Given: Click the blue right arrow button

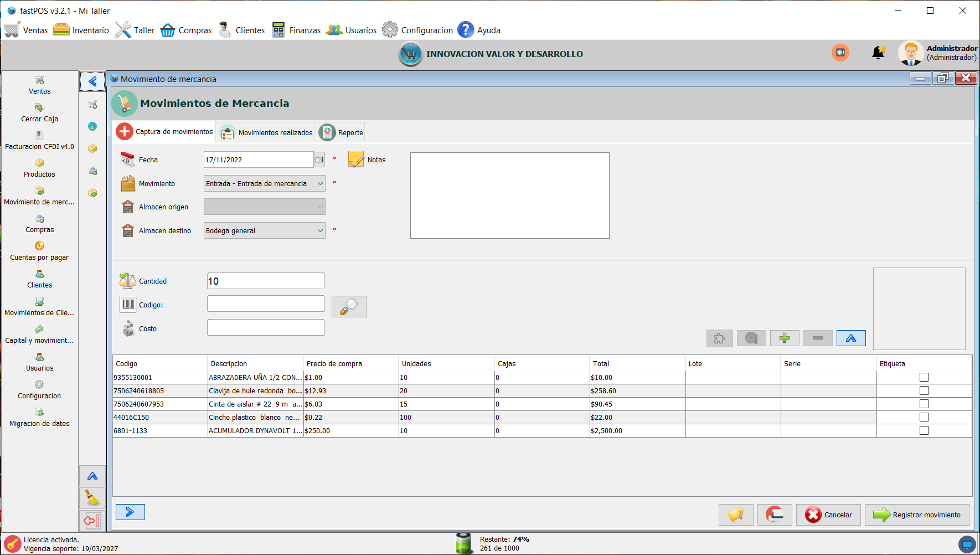Looking at the screenshot, I should (130, 512).
